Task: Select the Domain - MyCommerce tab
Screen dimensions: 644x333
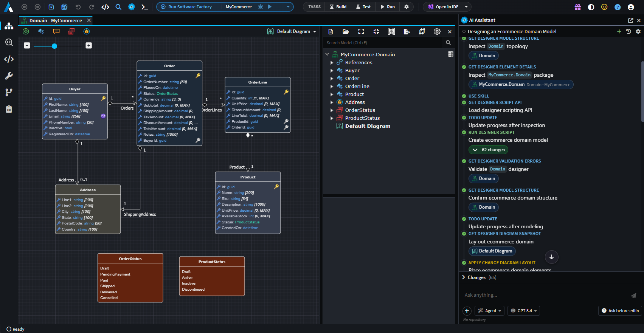Action: tap(56, 20)
